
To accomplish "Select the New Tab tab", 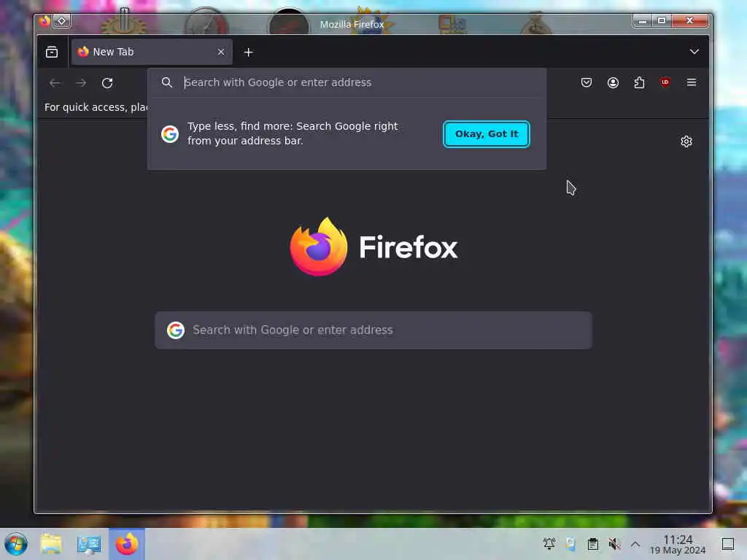I will [x=152, y=52].
